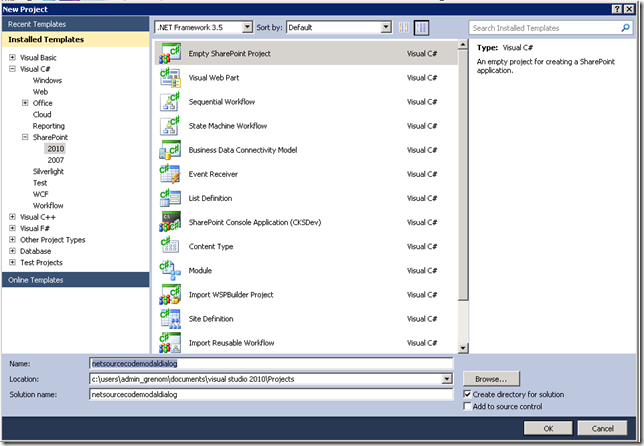Switch to medium icons list view

click(x=421, y=28)
